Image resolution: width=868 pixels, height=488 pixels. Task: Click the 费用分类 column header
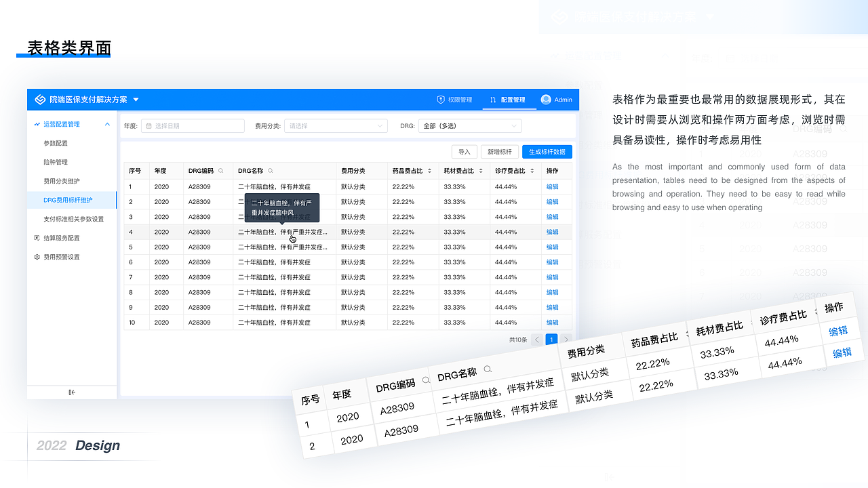click(x=353, y=171)
